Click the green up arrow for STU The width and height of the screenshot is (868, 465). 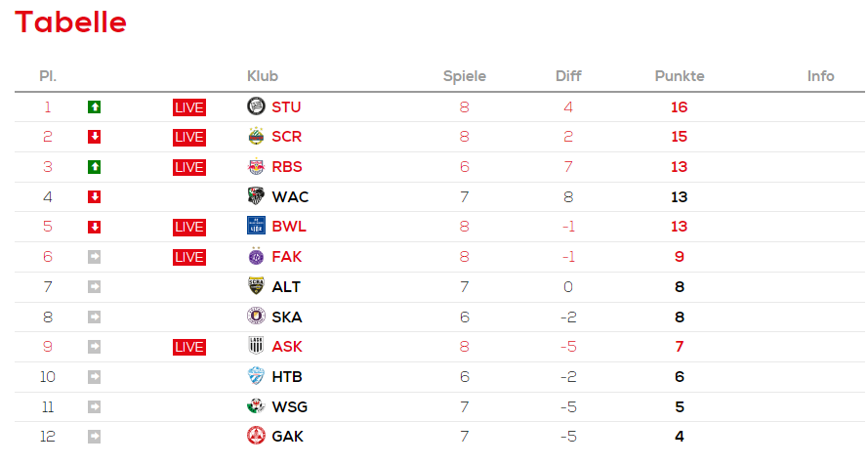pyautogui.click(x=95, y=106)
